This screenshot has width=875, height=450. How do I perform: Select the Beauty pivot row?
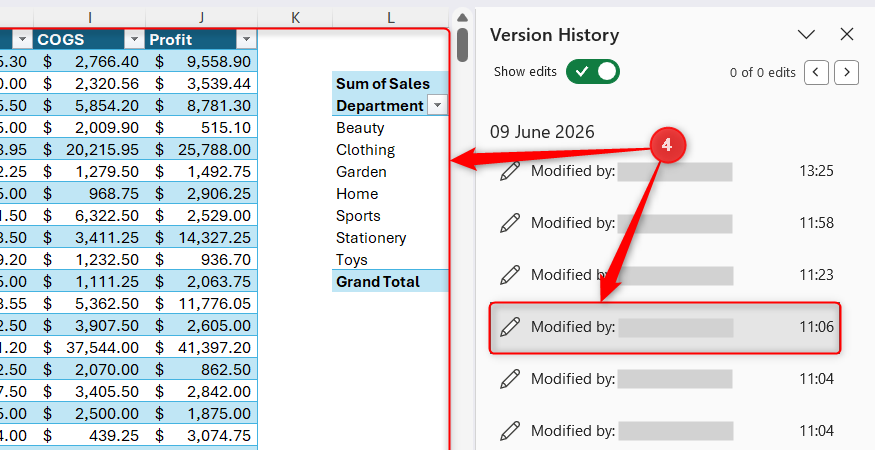[390, 127]
